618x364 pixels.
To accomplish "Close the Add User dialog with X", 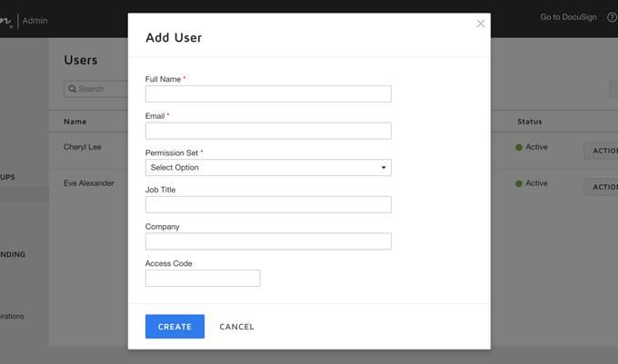I will click(481, 24).
